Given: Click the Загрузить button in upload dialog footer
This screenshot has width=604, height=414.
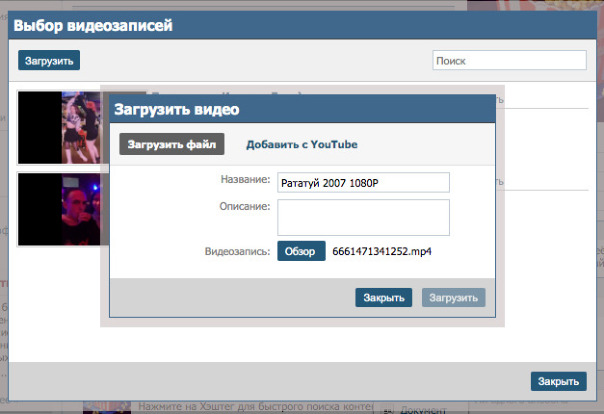Looking at the screenshot, I should point(453,297).
